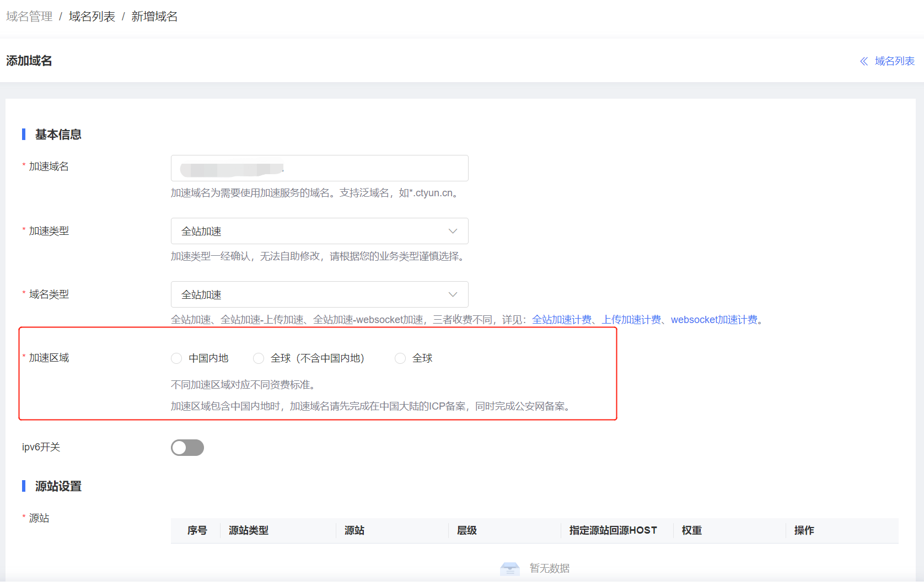924x586 pixels.
Task: Click the 新增域名 breadcrumb item
Action: point(154,17)
